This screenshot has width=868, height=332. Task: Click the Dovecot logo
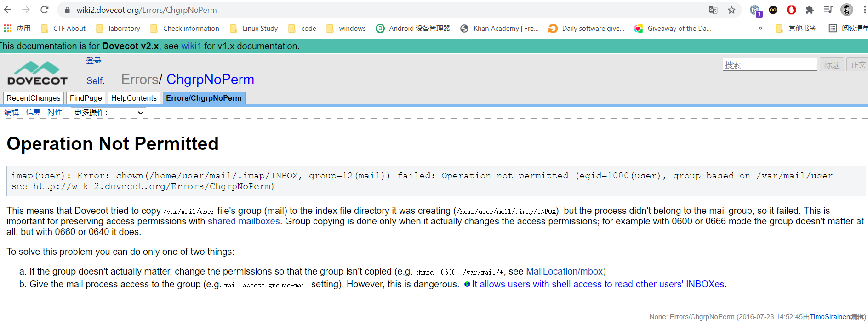click(37, 74)
